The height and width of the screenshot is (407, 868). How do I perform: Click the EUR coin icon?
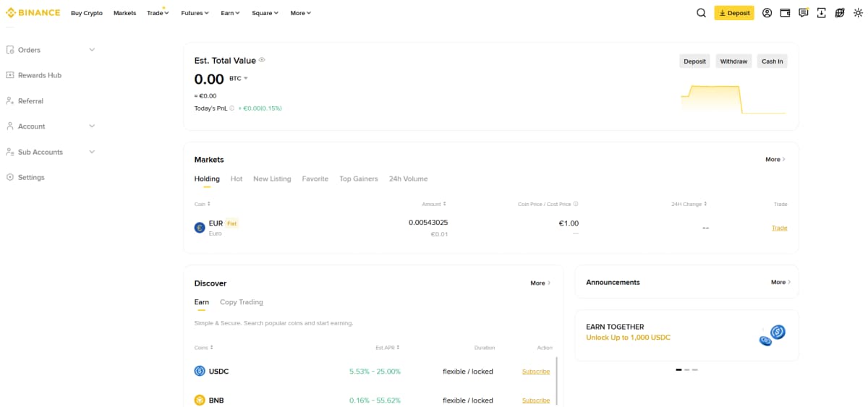[200, 228]
